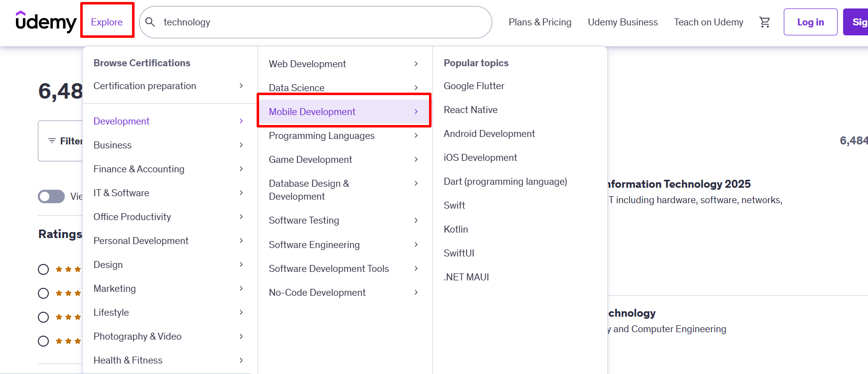Expand the Business category chevron

pyautogui.click(x=241, y=145)
